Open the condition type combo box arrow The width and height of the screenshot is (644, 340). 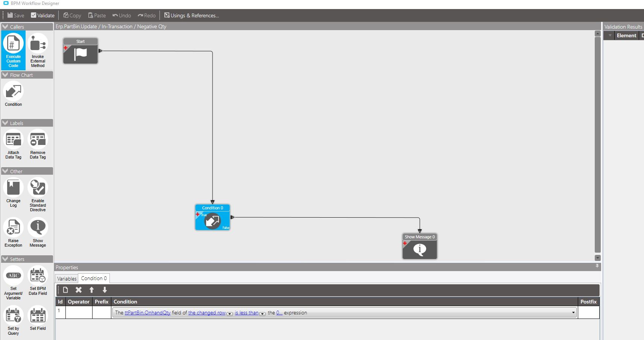pos(573,313)
